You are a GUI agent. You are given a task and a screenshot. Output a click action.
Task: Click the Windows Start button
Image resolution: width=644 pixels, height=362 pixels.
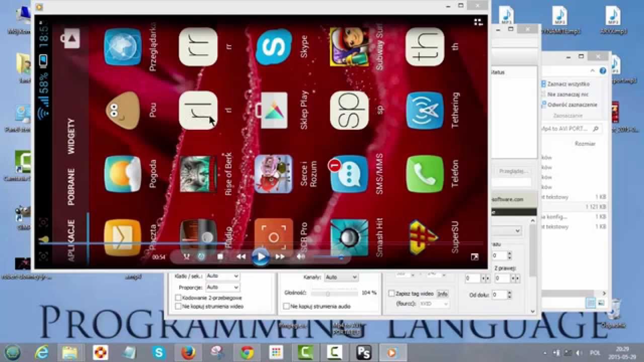(13, 352)
